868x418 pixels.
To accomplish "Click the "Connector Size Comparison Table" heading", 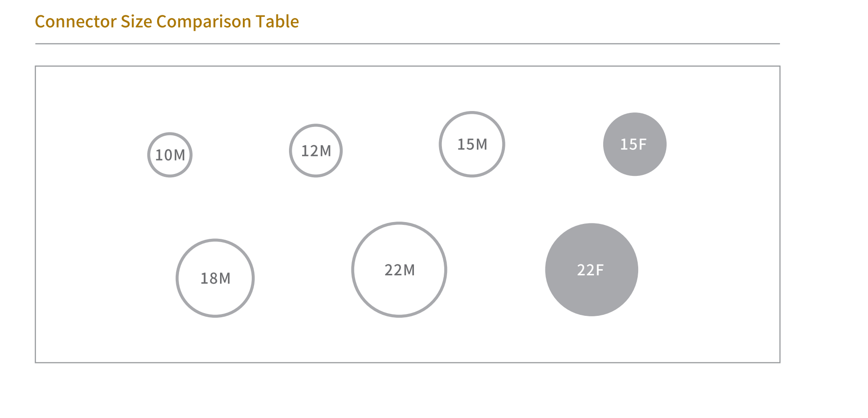I will (167, 21).
